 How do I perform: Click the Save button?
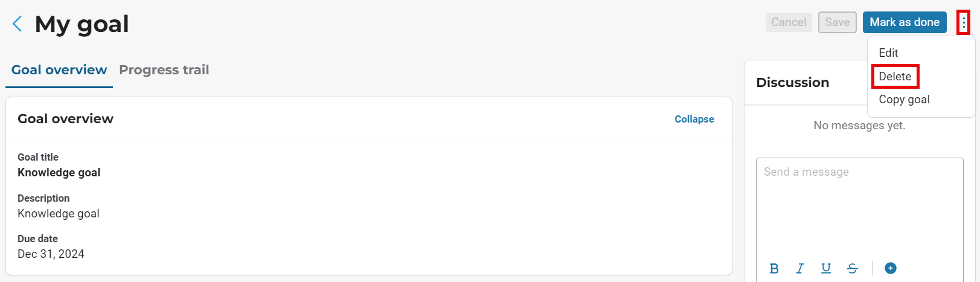pos(837,22)
